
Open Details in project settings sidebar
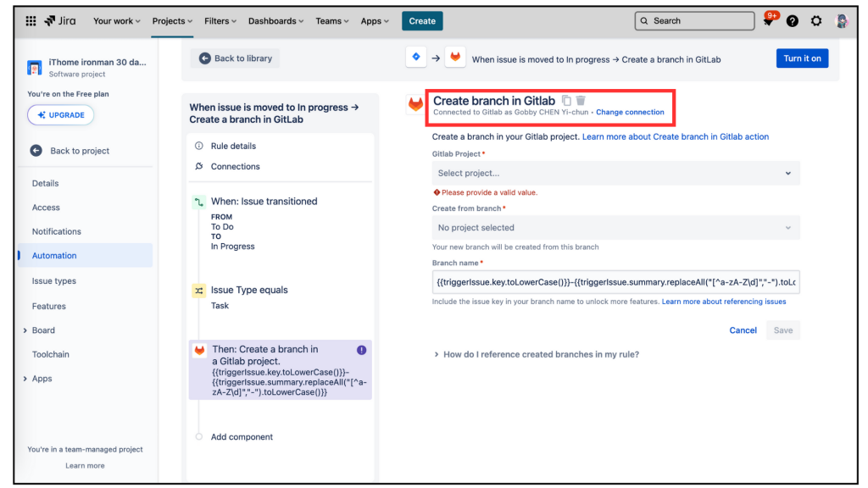(46, 183)
